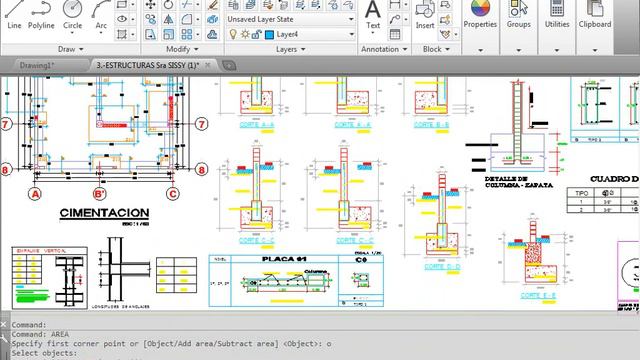This screenshot has height=360, width=640.
Task: Click the CIMENTACION title text
Action: point(104,213)
